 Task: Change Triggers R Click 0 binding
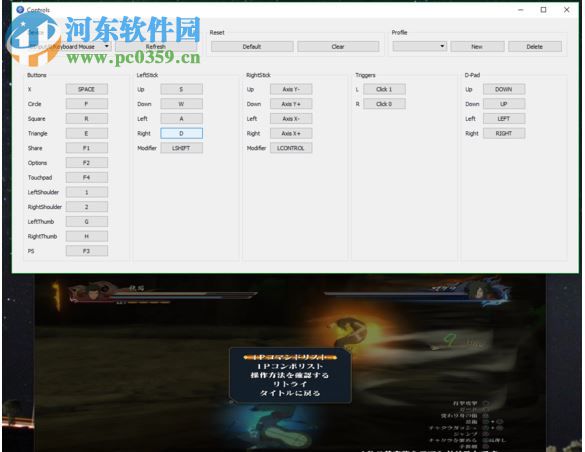click(384, 104)
